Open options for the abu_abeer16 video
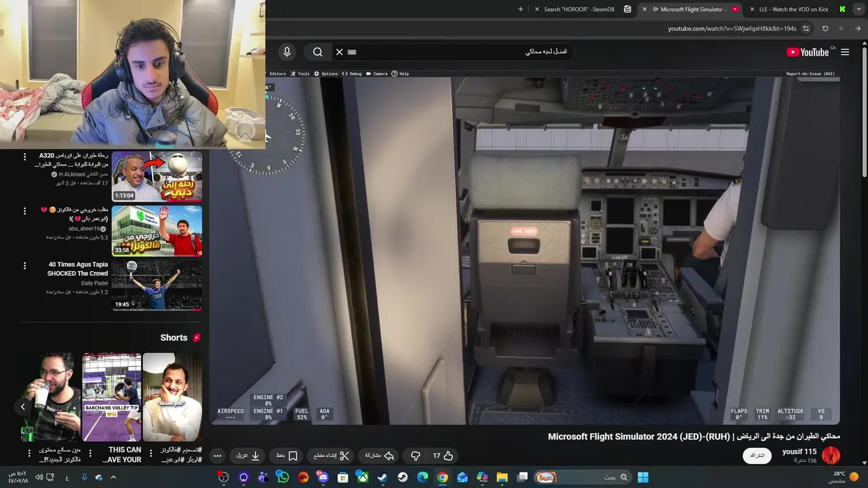Screen dimensions: 868x488 click(x=24, y=211)
